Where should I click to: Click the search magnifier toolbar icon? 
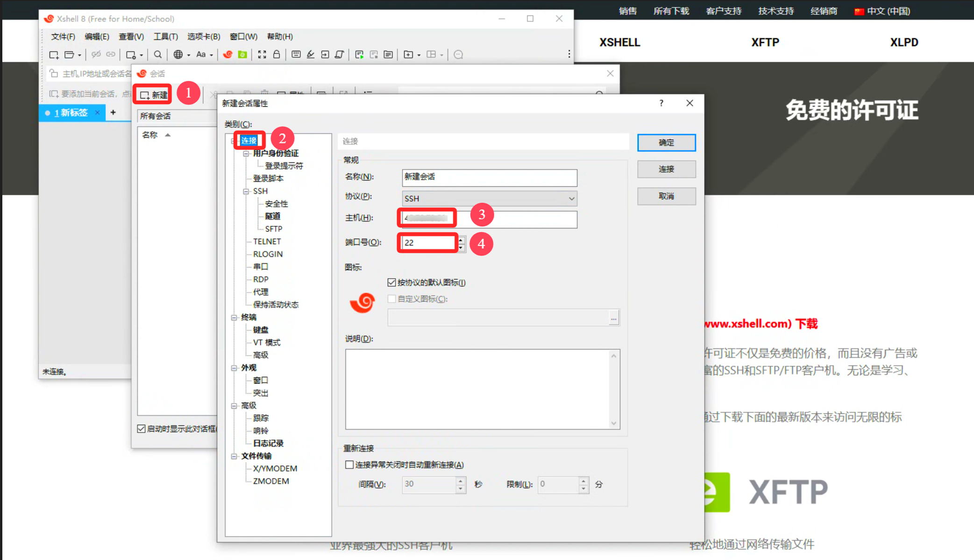[x=158, y=55]
